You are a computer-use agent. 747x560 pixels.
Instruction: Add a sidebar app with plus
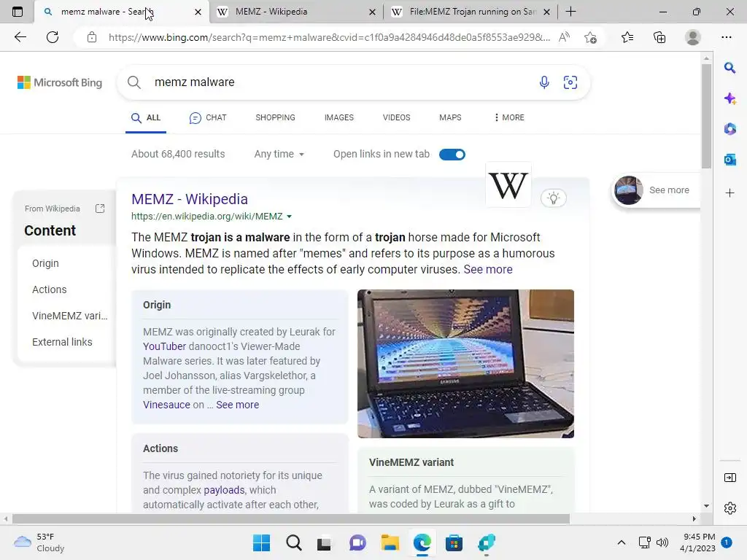pos(729,192)
